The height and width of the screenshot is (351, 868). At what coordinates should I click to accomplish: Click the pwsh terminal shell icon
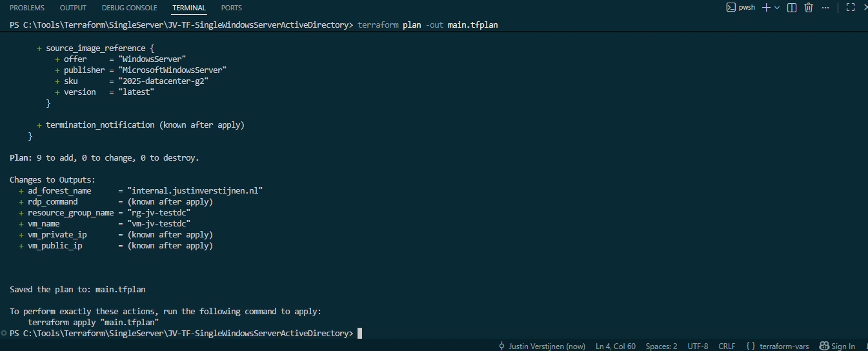pyautogui.click(x=731, y=8)
